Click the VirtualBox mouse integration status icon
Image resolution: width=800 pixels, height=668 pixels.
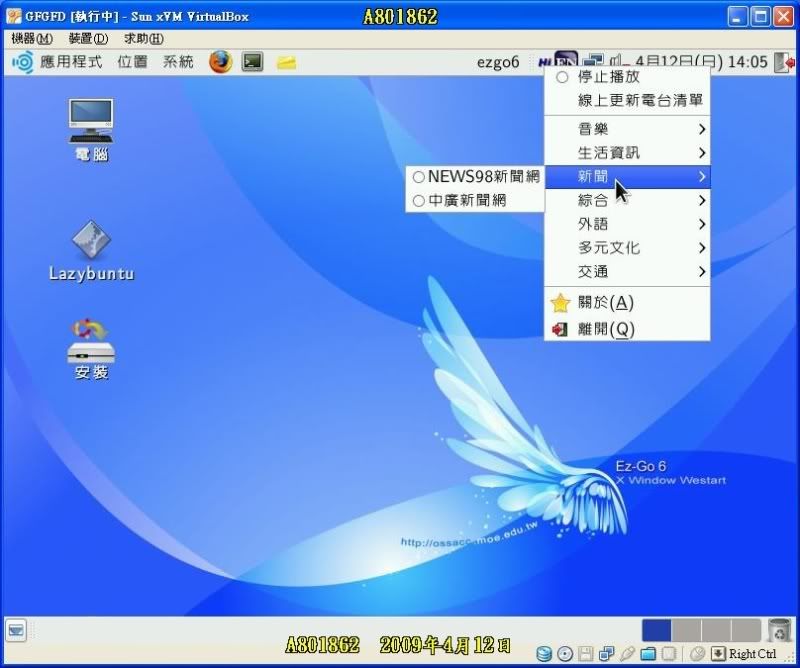coord(697,654)
